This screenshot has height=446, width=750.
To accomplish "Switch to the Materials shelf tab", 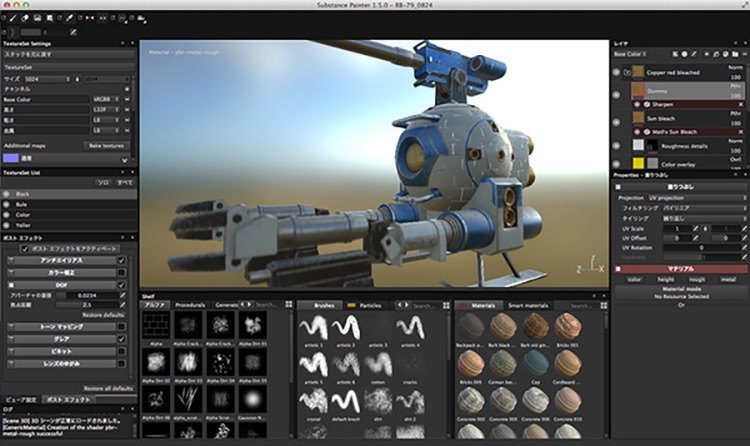I will click(478, 305).
